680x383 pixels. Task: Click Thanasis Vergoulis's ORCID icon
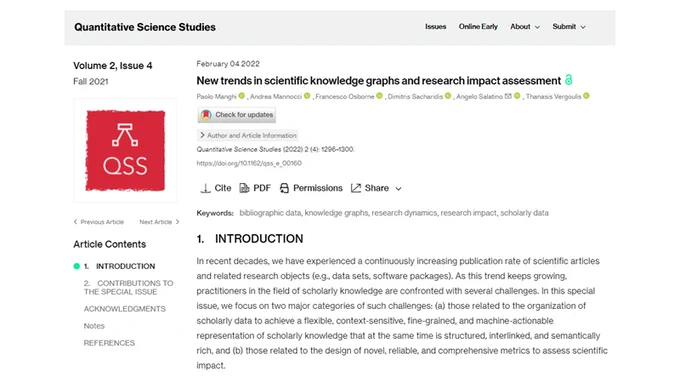pos(586,96)
